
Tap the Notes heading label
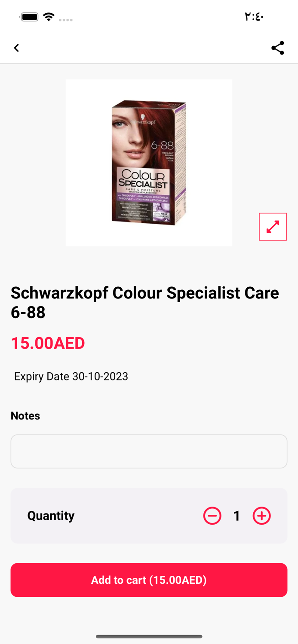coord(25,416)
